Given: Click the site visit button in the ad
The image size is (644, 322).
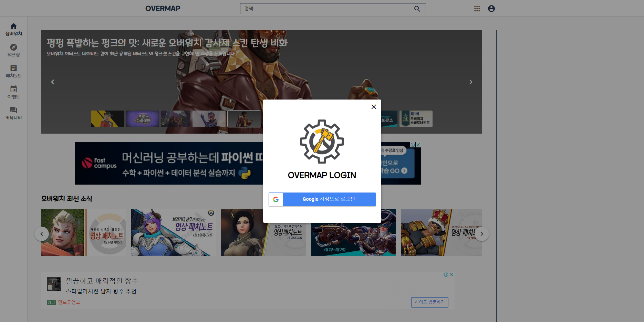Looking at the screenshot, I should pos(430,302).
